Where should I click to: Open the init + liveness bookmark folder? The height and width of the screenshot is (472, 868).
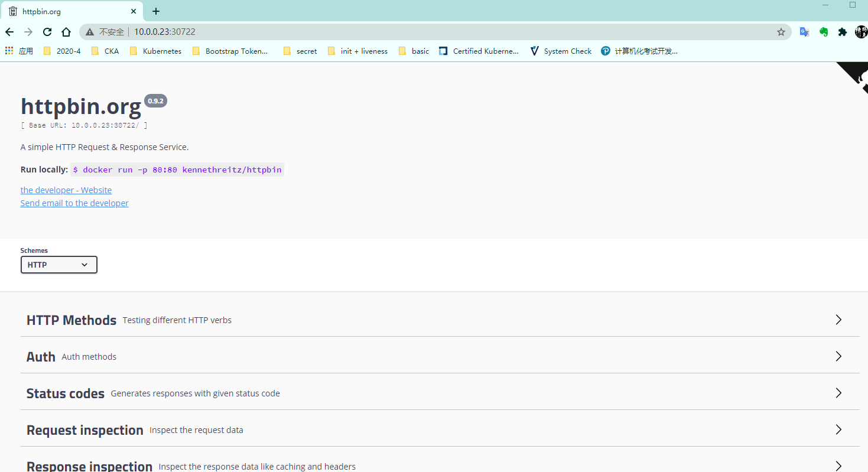point(357,51)
